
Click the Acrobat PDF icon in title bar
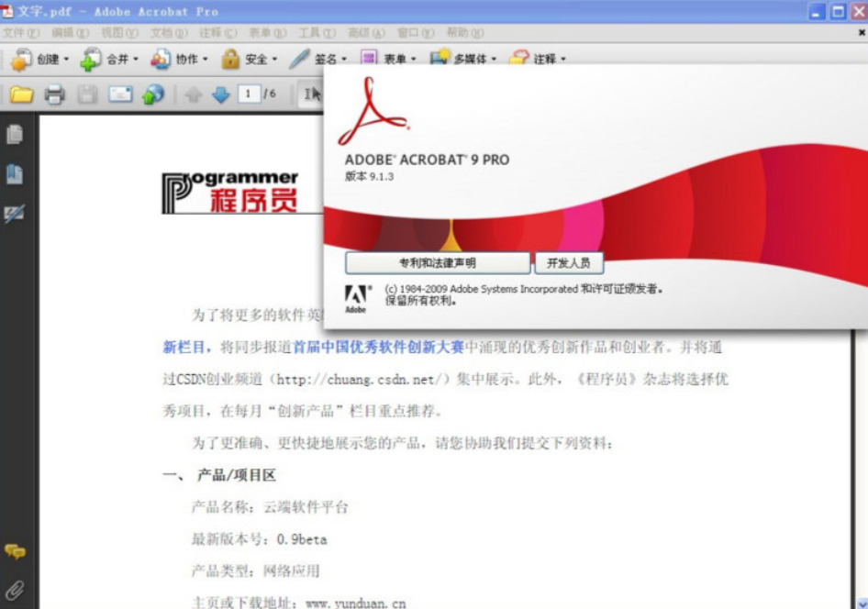[x=7, y=11]
